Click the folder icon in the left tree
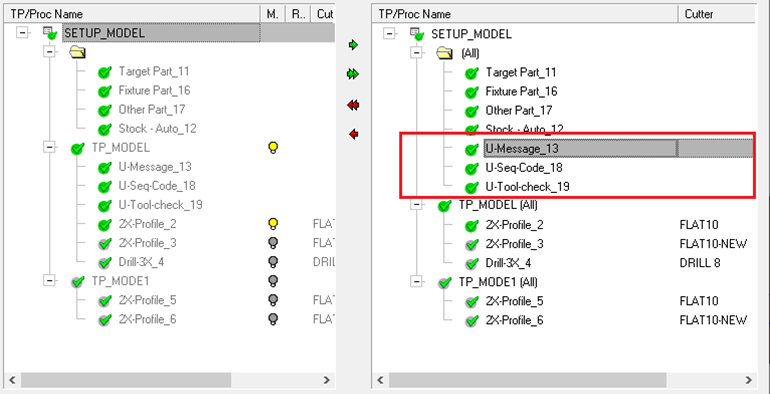770x394 pixels. click(x=78, y=52)
